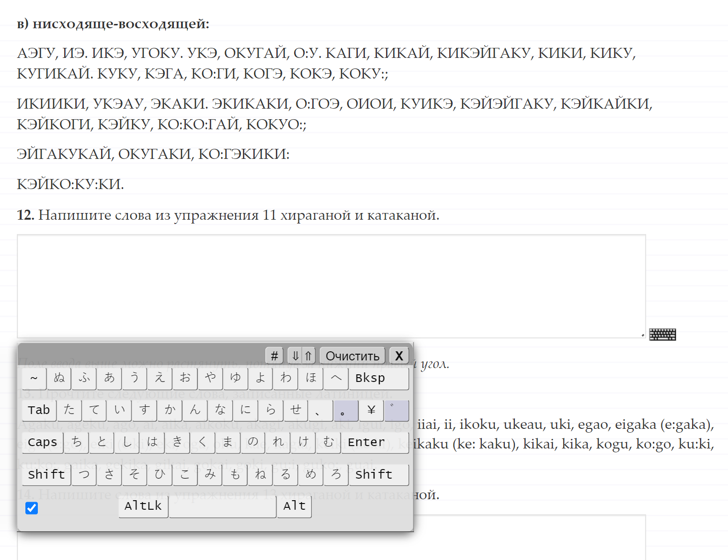Click the down arrow keyboard position button
This screenshot has height=560, width=728.
295,356
